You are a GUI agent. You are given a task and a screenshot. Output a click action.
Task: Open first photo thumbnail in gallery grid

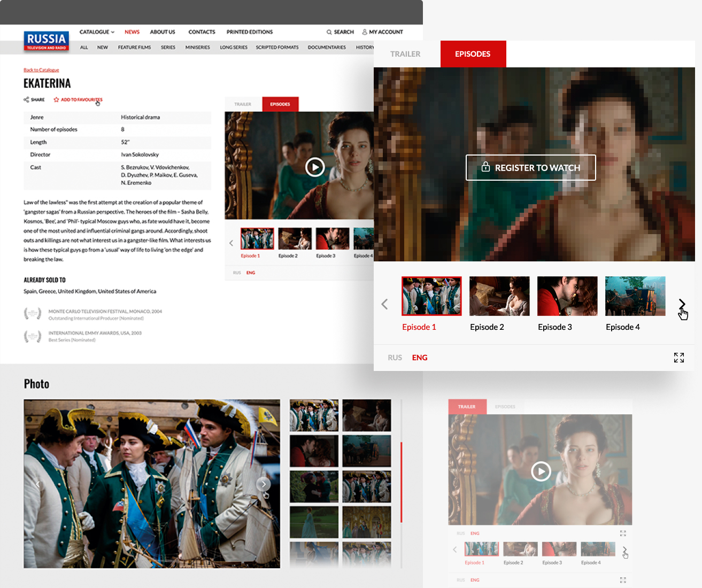pyautogui.click(x=314, y=415)
